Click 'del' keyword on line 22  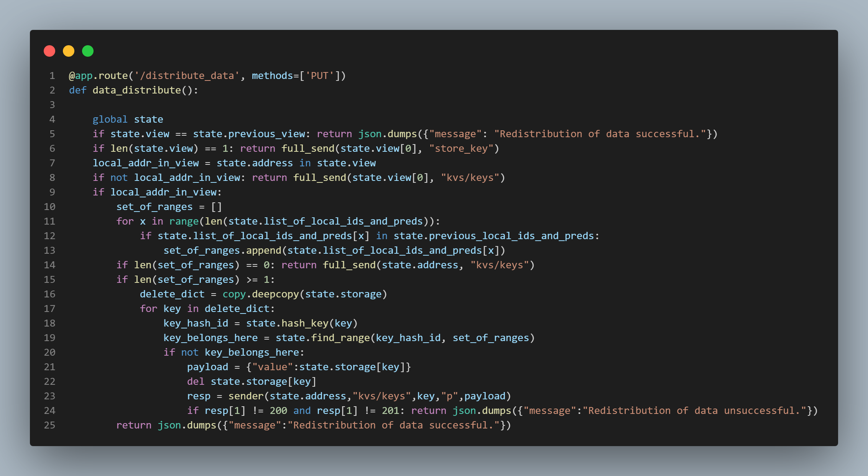[196, 381]
